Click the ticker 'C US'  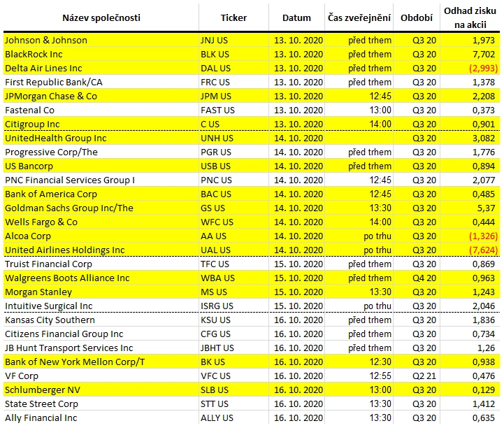pyautogui.click(x=210, y=124)
